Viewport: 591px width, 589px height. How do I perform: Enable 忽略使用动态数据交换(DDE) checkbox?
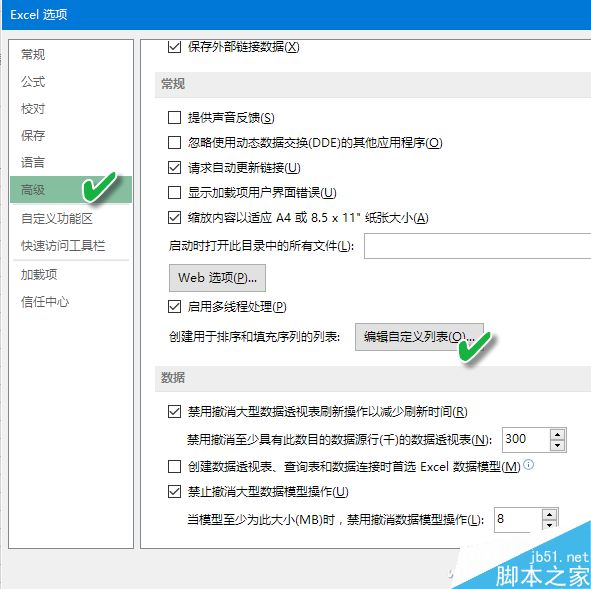[x=174, y=142]
